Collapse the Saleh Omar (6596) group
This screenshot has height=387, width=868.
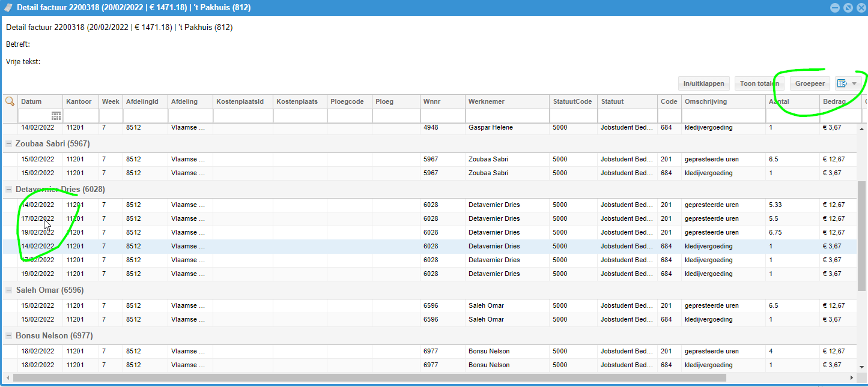coord(9,290)
